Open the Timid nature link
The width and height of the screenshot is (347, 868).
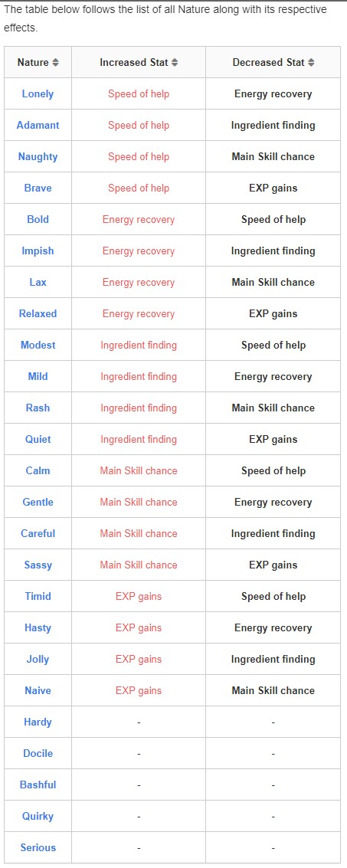38,596
